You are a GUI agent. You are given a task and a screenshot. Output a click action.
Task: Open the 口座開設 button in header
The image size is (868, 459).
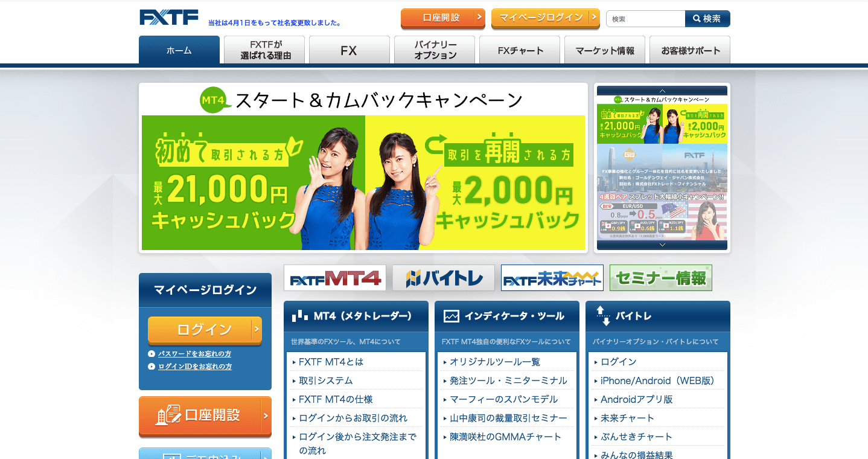tap(443, 18)
